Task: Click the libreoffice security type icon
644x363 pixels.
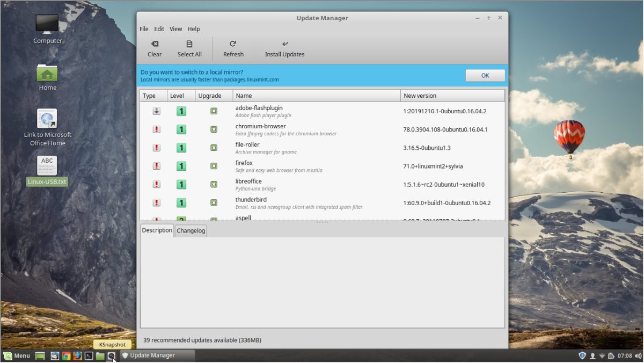Action: 156,184
